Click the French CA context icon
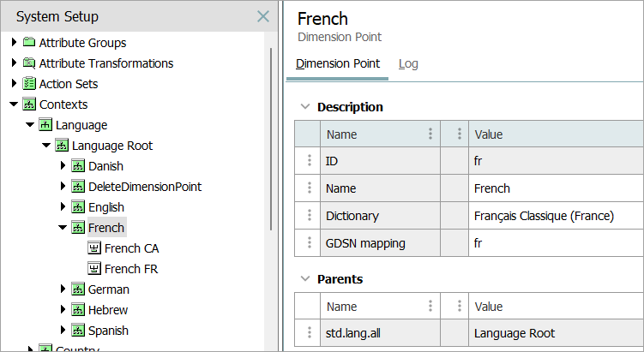This screenshot has width=644, height=352. [x=94, y=248]
